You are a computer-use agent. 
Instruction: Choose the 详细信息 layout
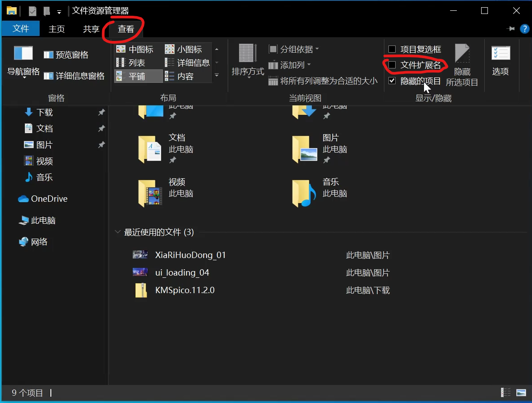187,63
